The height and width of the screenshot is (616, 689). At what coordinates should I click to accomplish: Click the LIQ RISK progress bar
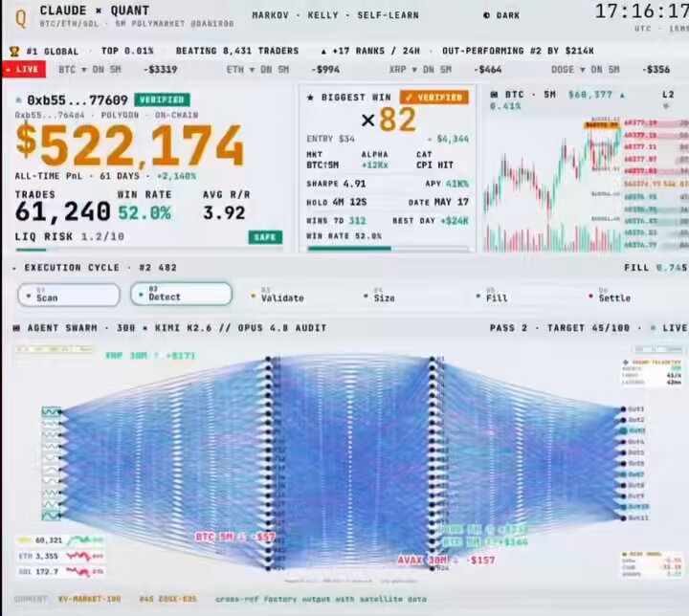(x=149, y=250)
